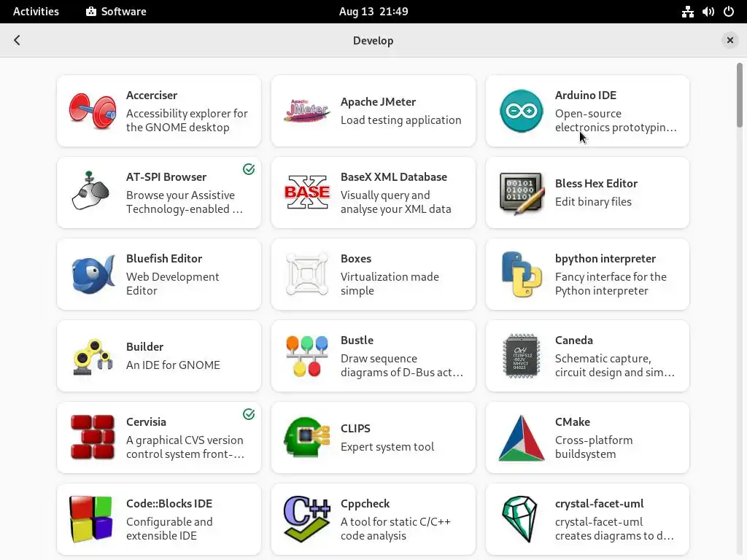
Task: Open the Apache JMeter app title
Action: tap(379, 102)
